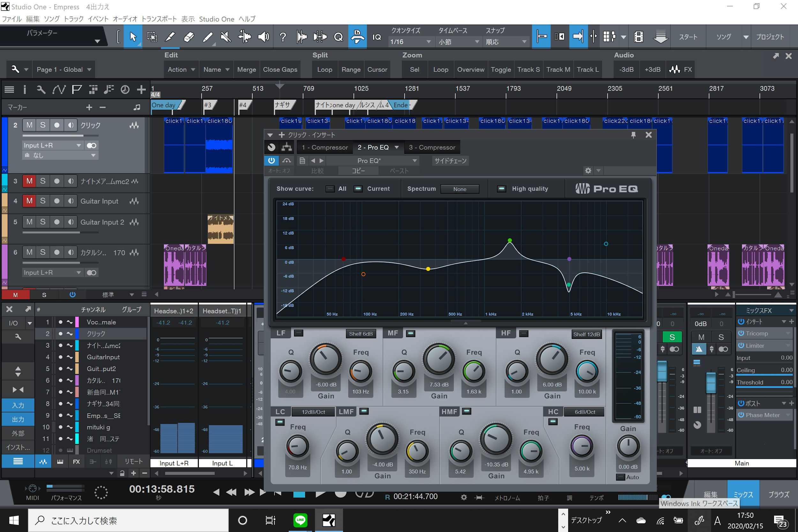Click the Close Gaps button
This screenshot has width=798, height=532.
tap(280, 70)
